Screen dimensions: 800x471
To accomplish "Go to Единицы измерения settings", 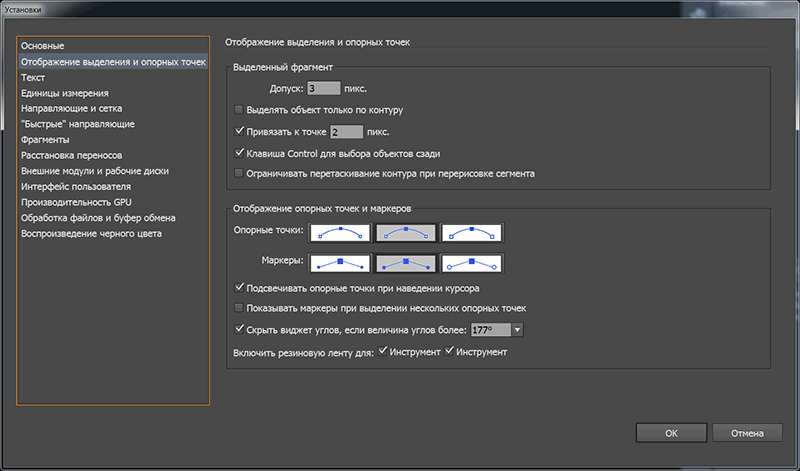I will tap(65, 93).
